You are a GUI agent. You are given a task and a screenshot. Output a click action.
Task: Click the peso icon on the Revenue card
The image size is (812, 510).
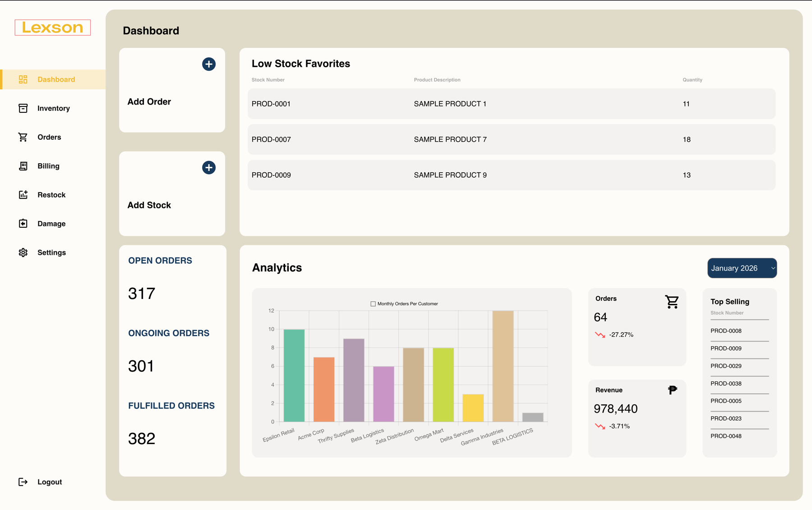pyautogui.click(x=672, y=390)
